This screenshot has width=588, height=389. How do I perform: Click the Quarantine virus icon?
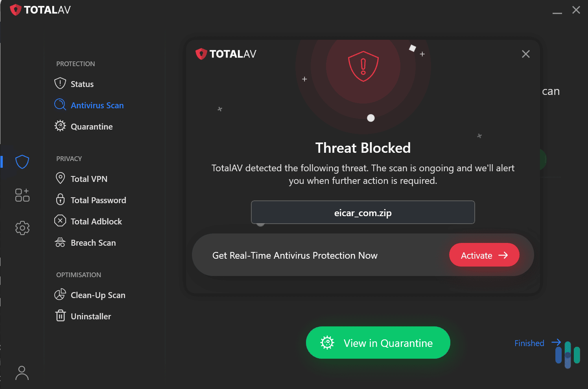tap(60, 126)
